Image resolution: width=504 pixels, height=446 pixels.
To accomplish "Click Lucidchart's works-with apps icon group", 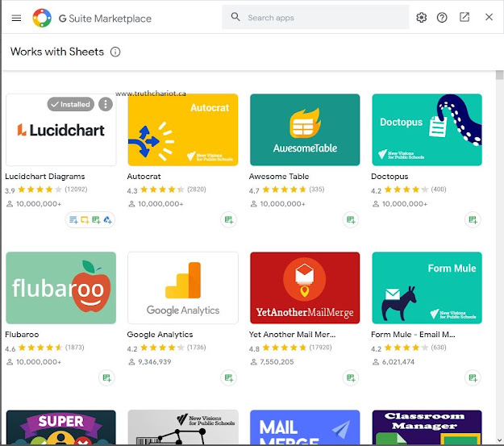I will click(90, 220).
